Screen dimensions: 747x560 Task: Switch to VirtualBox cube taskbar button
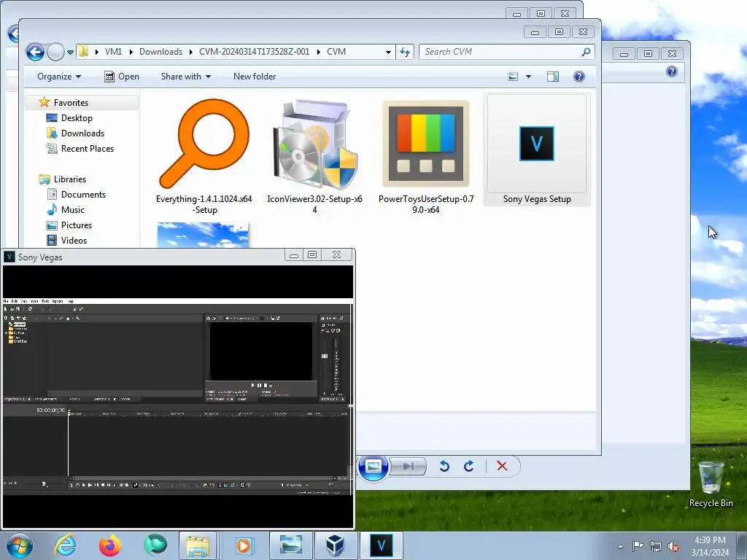click(335, 545)
